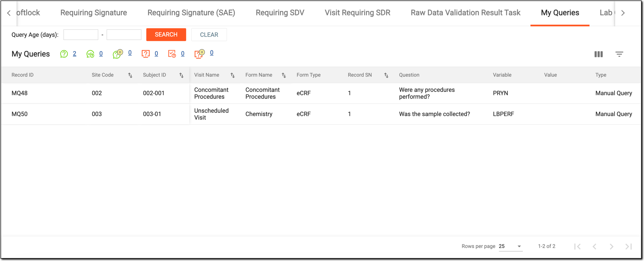644x261 pixels.
Task: Click the green open query question-mark icon
Action: pos(64,54)
